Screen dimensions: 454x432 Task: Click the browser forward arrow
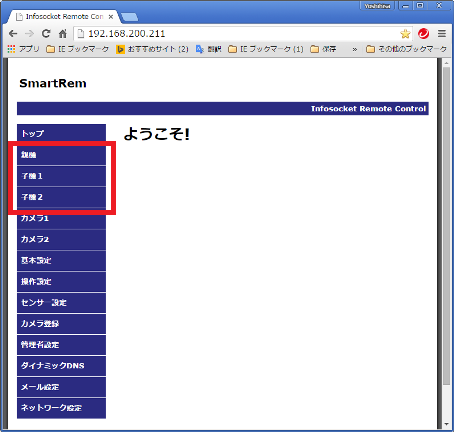[29, 34]
